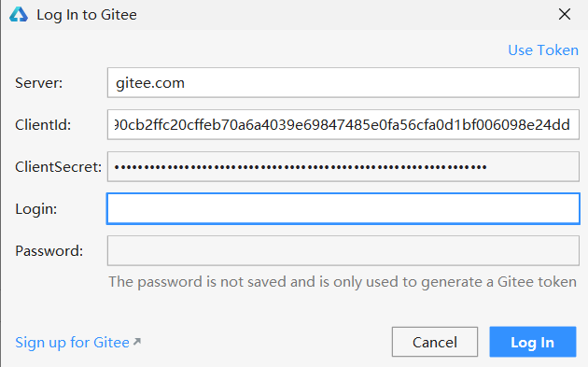Focus the Server field showing gitee.com
The width and height of the screenshot is (588, 367).
(343, 82)
